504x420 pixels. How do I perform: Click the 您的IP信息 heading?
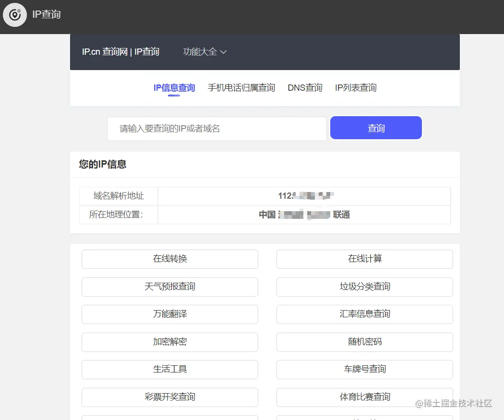[103, 164]
